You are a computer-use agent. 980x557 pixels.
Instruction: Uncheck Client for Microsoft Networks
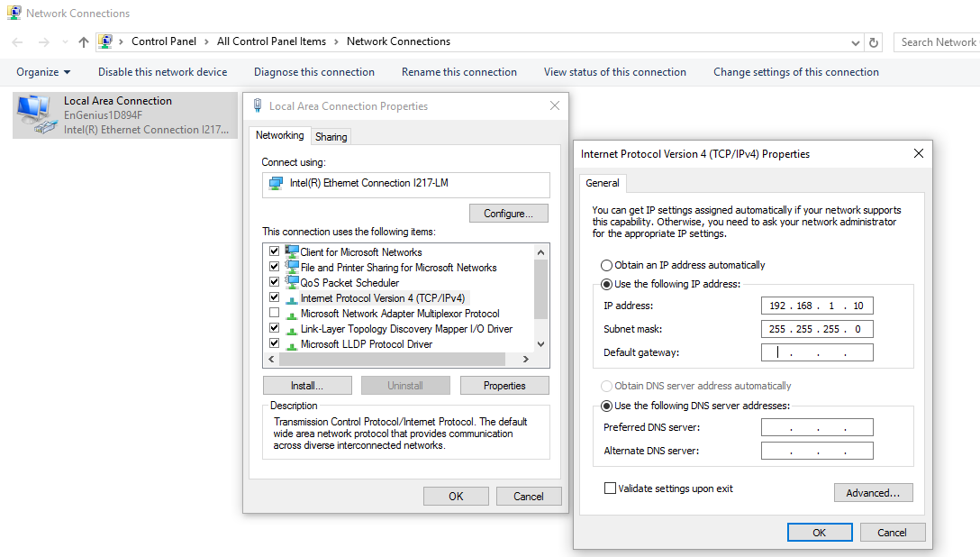coord(274,251)
